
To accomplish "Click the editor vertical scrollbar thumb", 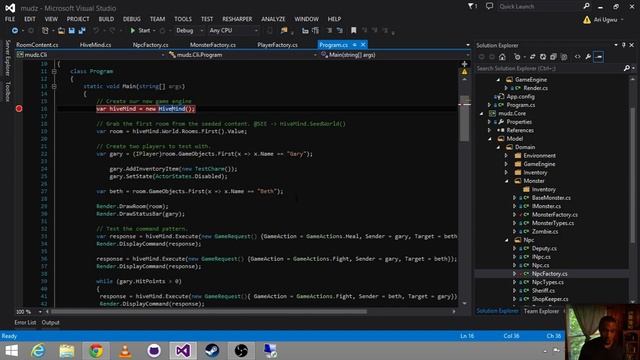I will (464, 118).
